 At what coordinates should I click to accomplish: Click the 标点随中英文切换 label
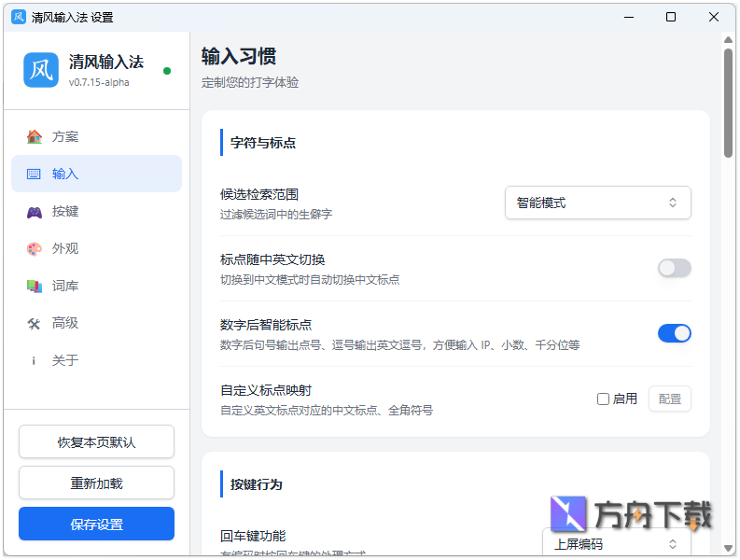272,259
